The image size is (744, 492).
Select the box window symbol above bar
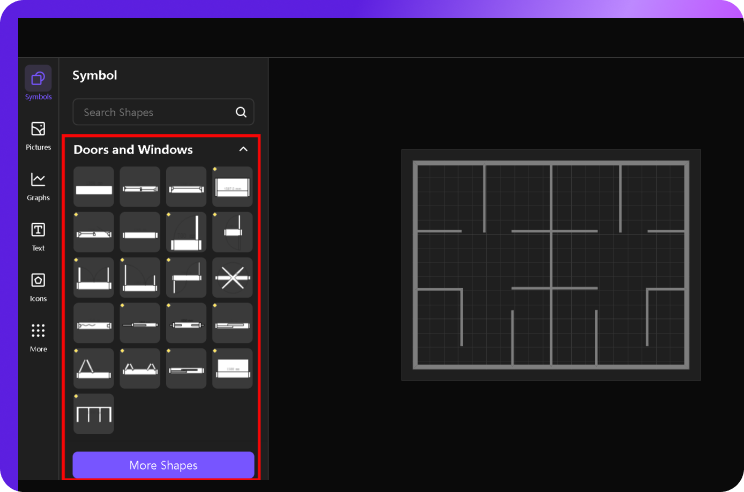(x=232, y=369)
